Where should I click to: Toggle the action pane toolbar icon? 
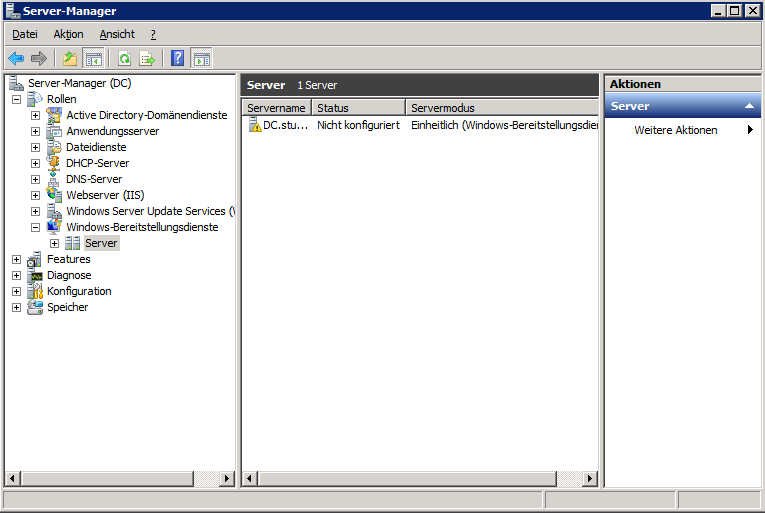coord(201,59)
